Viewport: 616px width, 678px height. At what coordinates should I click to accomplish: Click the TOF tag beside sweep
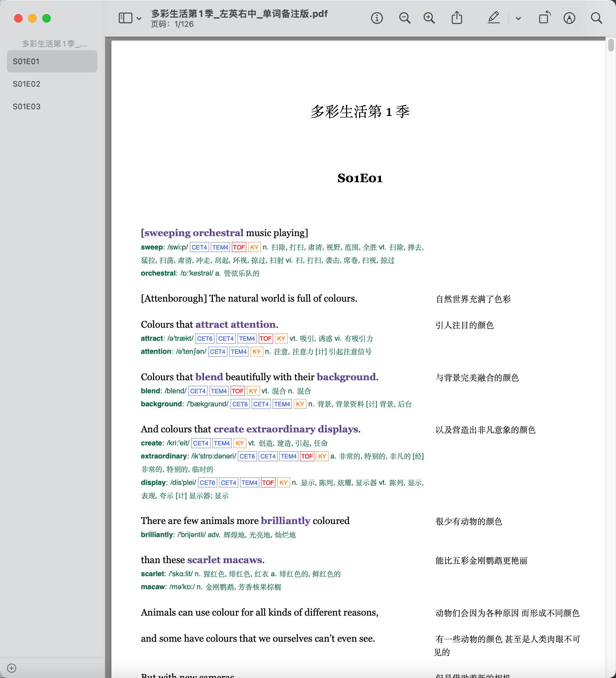pos(239,247)
